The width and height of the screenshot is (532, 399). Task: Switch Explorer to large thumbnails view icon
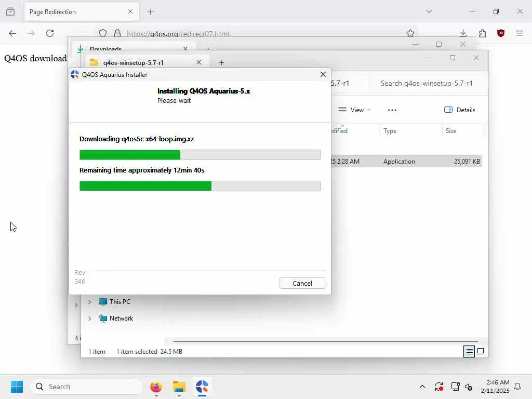(481, 352)
